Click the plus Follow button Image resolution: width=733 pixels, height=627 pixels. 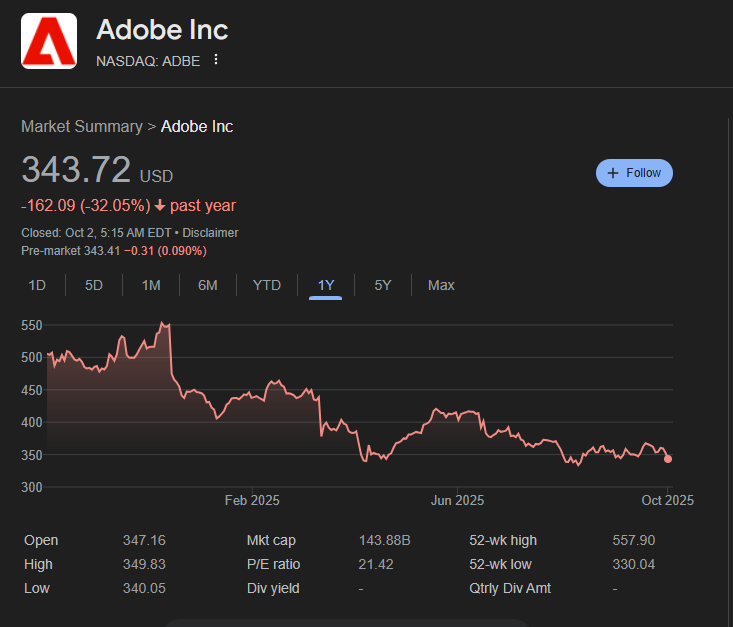[x=634, y=173]
